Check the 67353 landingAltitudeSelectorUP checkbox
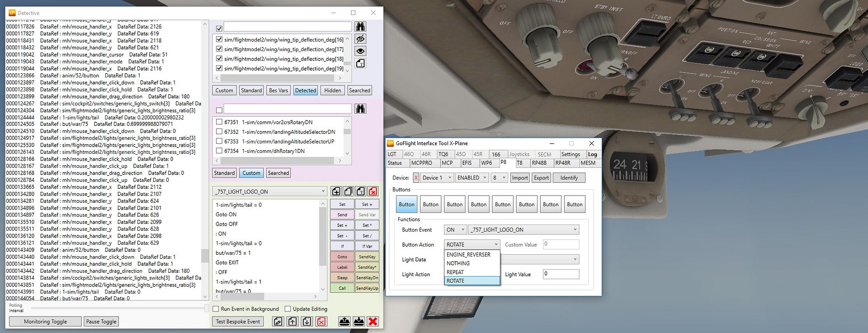The height and width of the screenshot is (333, 868). pos(219,141)
